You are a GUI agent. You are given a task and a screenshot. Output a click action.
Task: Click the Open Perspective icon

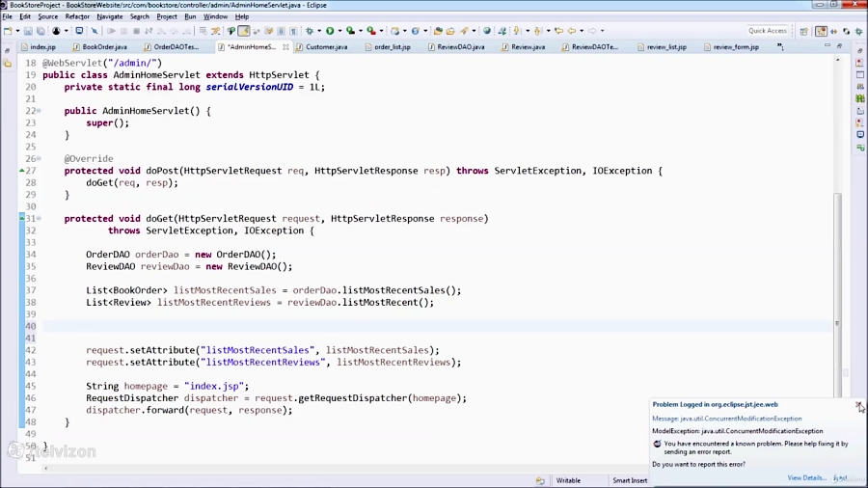803,32
